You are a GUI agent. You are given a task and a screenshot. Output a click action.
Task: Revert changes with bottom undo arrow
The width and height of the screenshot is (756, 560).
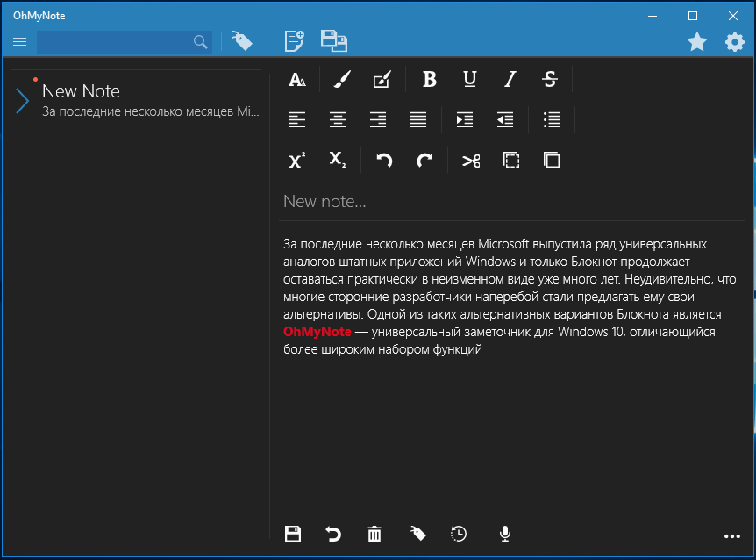pyautogui.click(x=333, y=534)
